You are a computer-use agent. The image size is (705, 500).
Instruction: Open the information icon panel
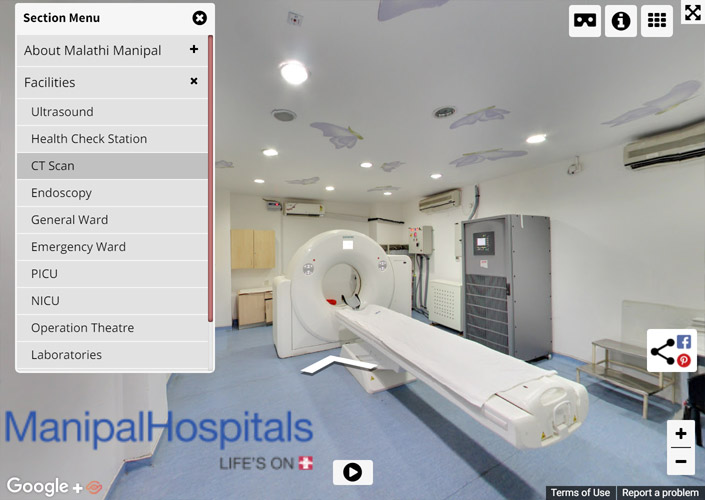click(x=620, y=21)
